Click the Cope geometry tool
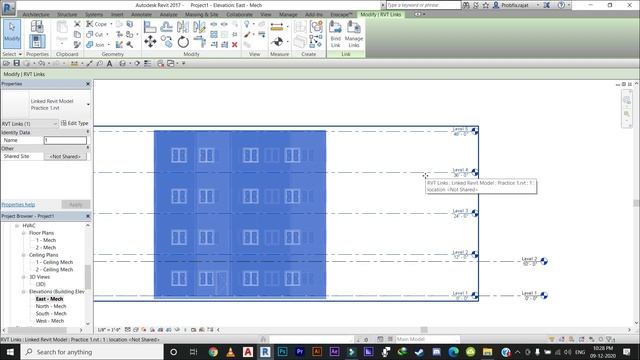Viewport: 640px width, 360px height. coord(97,24)
